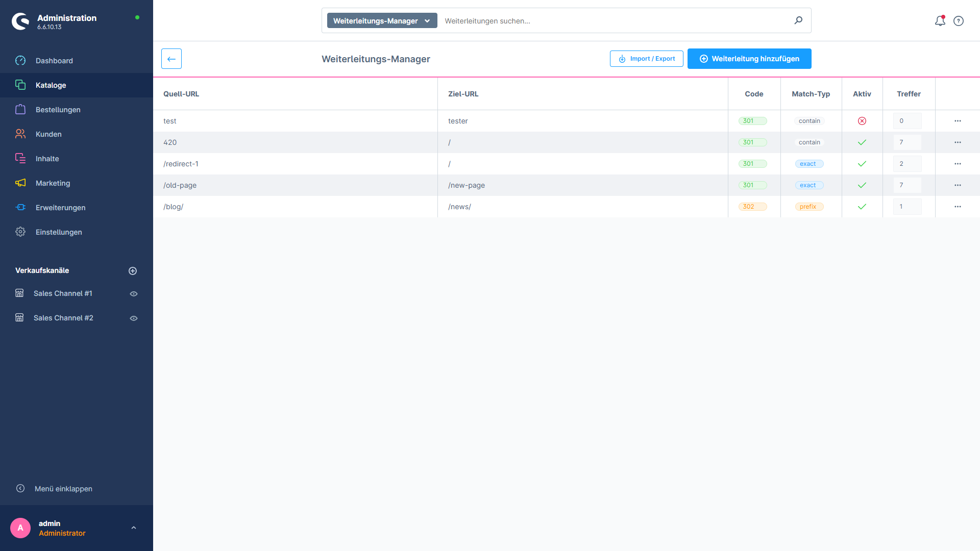The image size is (980, 551).
Task: Click the Kunden people icon
Action: (20, 134)
